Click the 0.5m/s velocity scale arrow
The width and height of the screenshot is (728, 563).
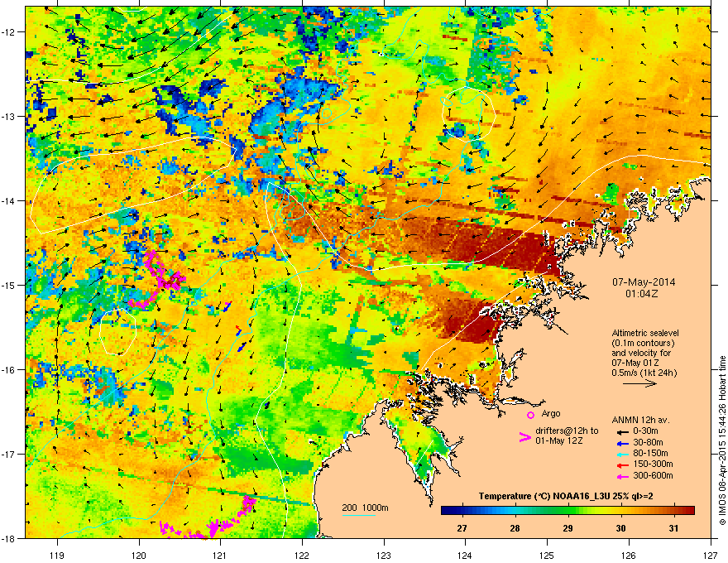coord(639,383)
